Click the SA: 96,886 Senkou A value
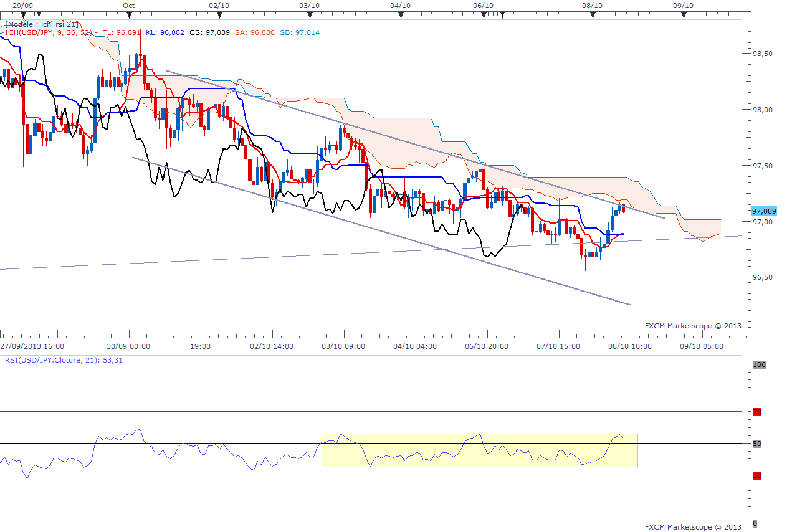 click(254, 32)
